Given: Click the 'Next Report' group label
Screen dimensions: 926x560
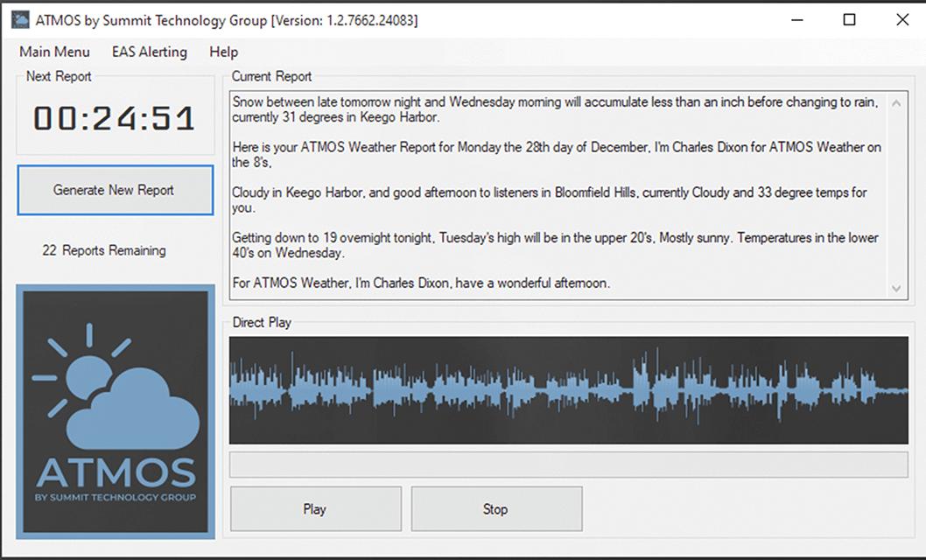Looking at the screenshot, I should pyautogui.click(x=59, y=76).
